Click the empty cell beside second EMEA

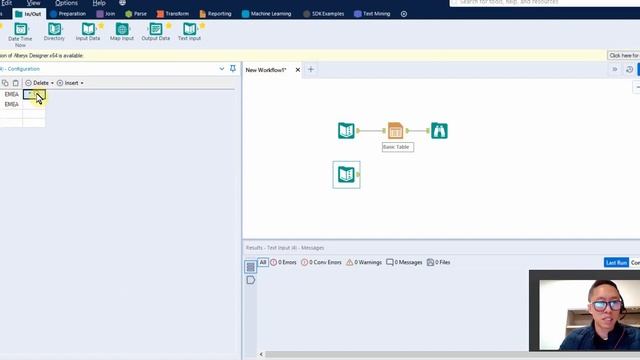click(x=34, y=104)
